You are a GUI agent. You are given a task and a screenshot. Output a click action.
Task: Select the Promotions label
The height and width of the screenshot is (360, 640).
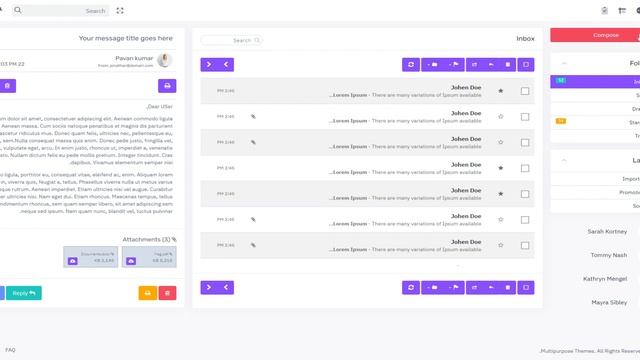pyautogui.click(x=595, y=192)
